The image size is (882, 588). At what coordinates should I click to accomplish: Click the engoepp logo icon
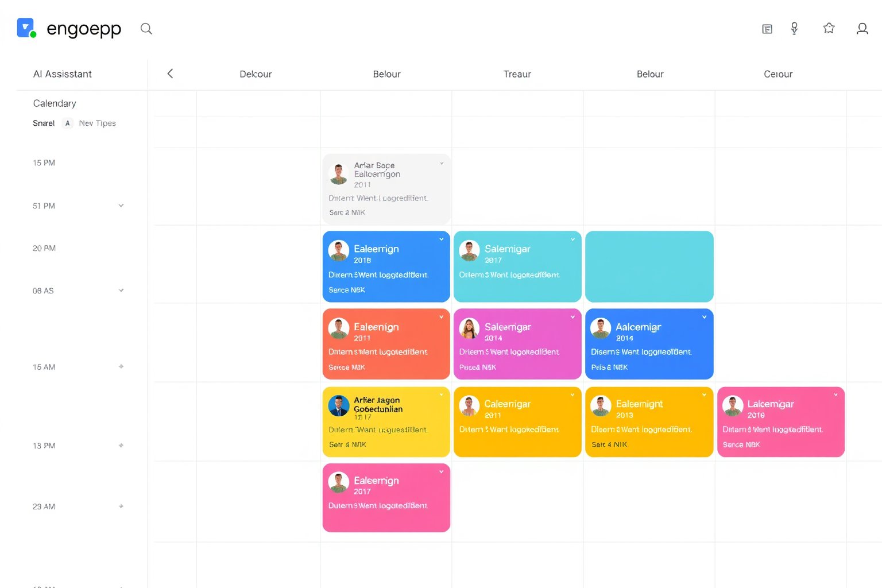pos(25,27)
